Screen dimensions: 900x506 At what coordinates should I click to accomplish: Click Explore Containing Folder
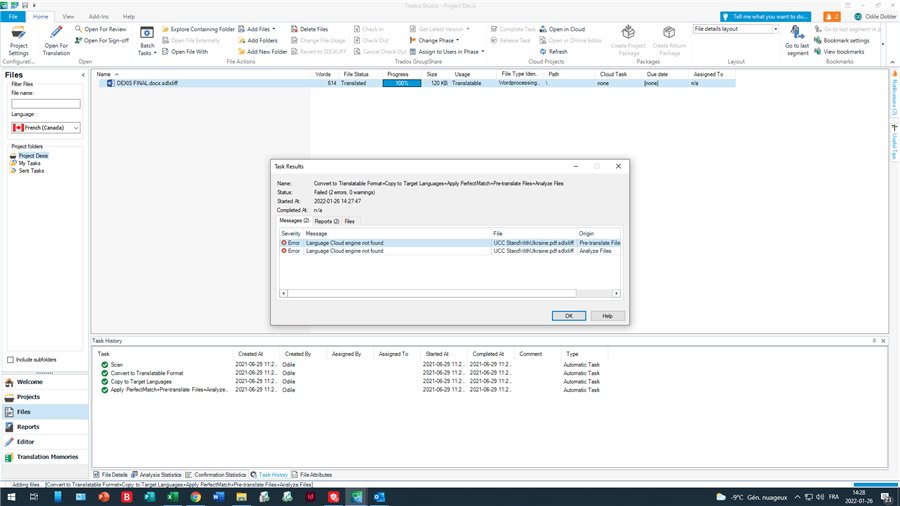pyautogui.click(x=198, y=29)
